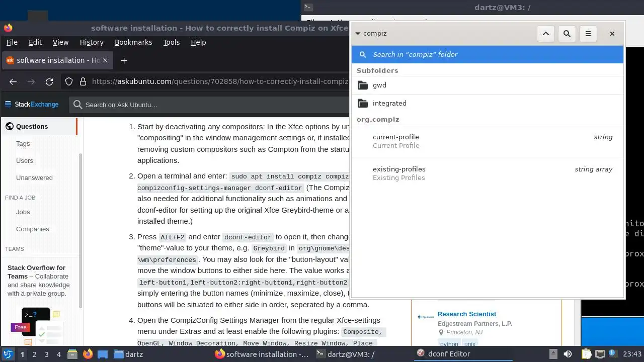The image size is (644, 362).
Task: Click the Firefox logo in the title bar
Action: click(8, 28)
